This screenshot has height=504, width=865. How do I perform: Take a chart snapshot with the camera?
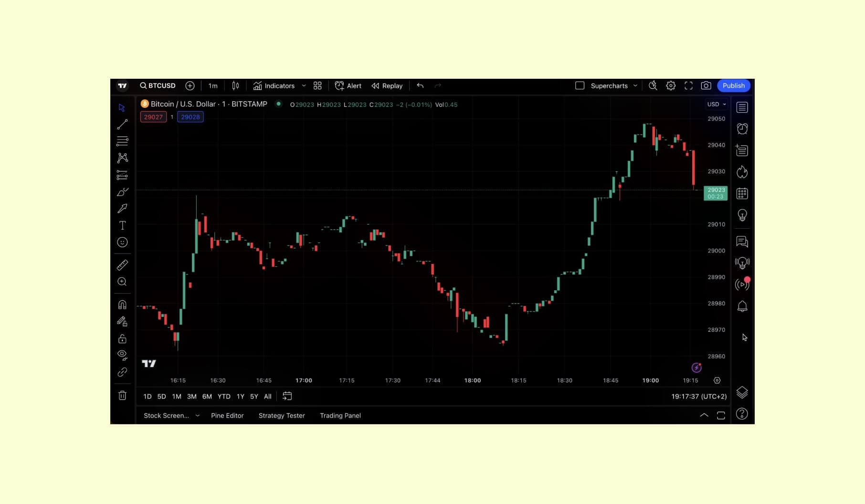pyautogui.click(x=706, y=85)
